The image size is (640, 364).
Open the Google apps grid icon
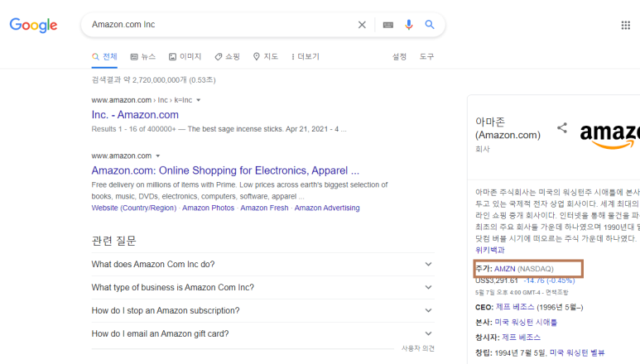pos(625,26)
